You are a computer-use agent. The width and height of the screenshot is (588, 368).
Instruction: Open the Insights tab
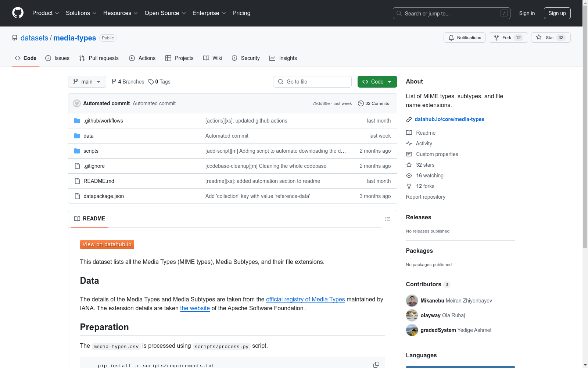pos(283,58)
